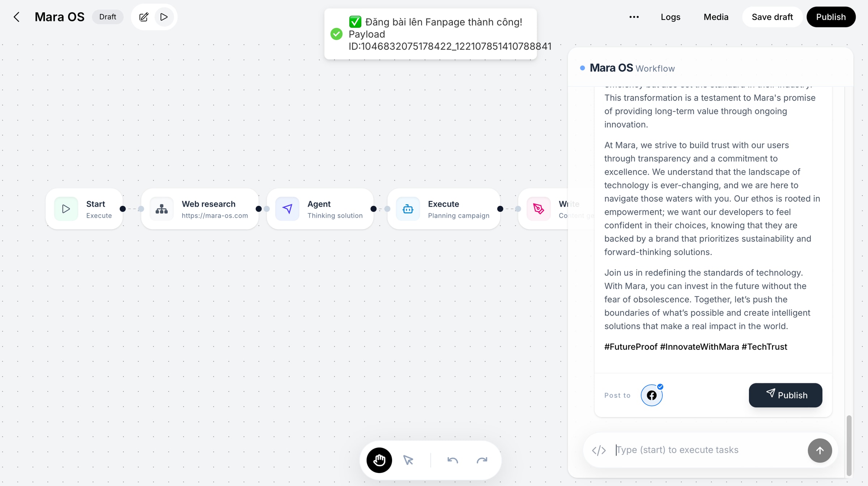Go back using the left chevron arrow

pyautogui.click(x=17, y=17)
